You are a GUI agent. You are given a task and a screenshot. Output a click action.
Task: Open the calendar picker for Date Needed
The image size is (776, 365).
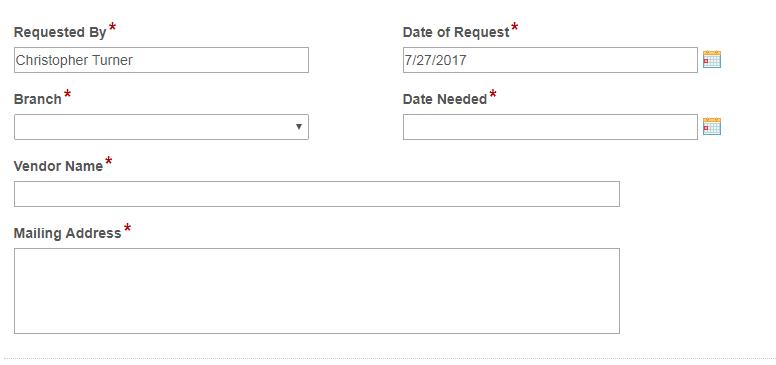(x=712, y=127)
